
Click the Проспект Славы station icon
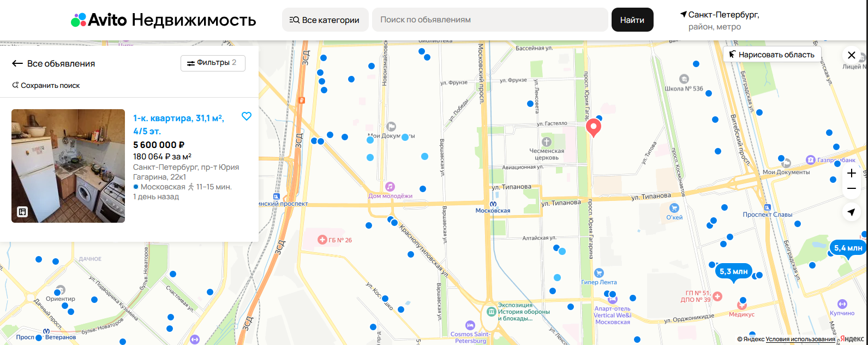[x=768, y=207]
